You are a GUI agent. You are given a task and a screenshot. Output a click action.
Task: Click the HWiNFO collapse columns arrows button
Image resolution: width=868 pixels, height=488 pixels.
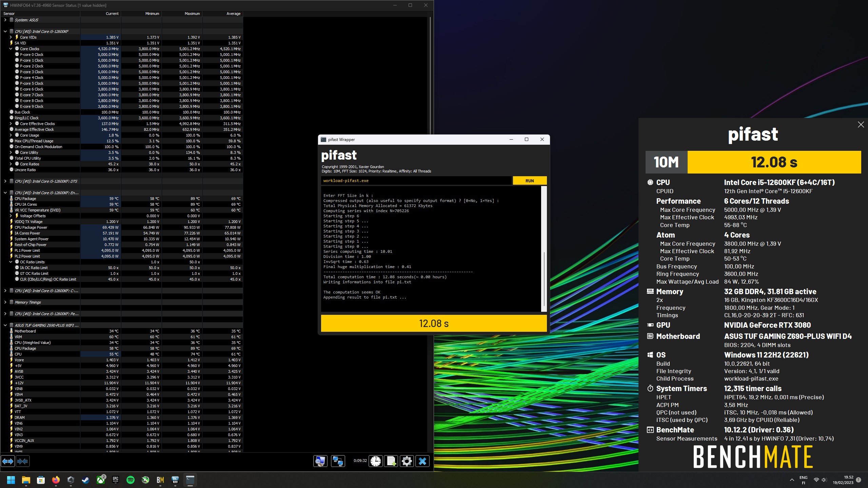pos(23,461)
